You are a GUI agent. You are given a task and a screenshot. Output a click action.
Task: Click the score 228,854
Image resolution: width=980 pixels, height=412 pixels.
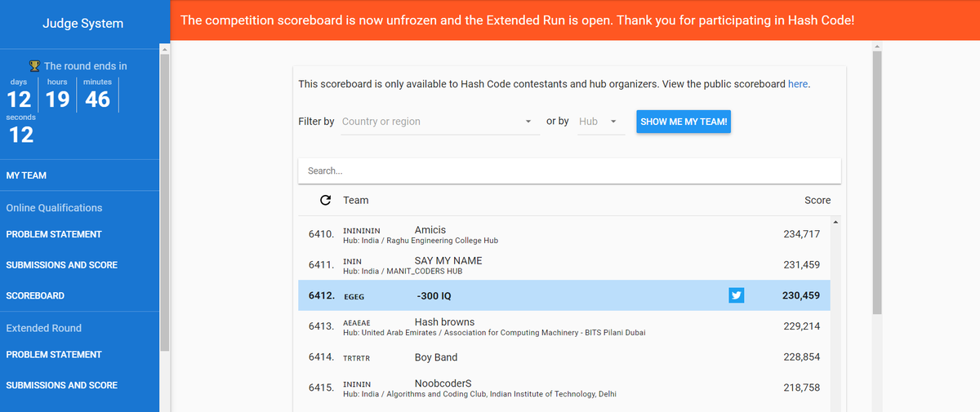pos(801,357)
